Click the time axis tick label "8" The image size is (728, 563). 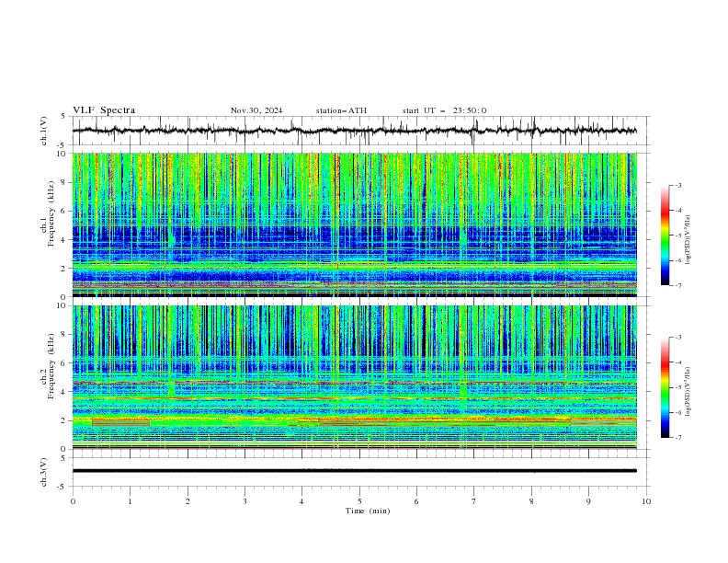pos(531,501)
